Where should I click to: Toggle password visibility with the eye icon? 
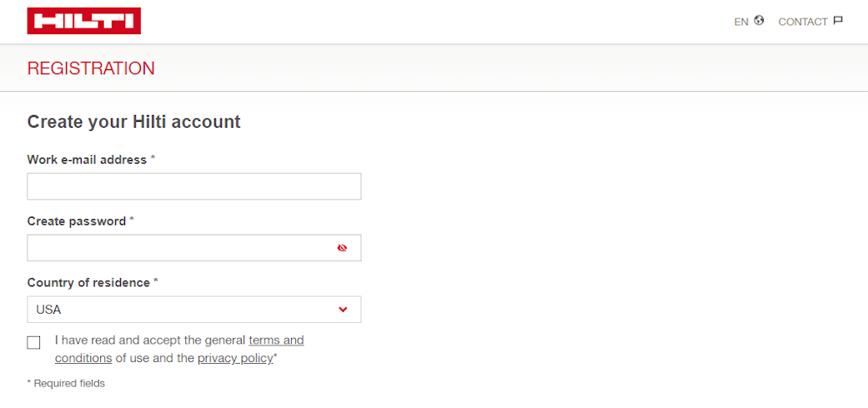342,248
